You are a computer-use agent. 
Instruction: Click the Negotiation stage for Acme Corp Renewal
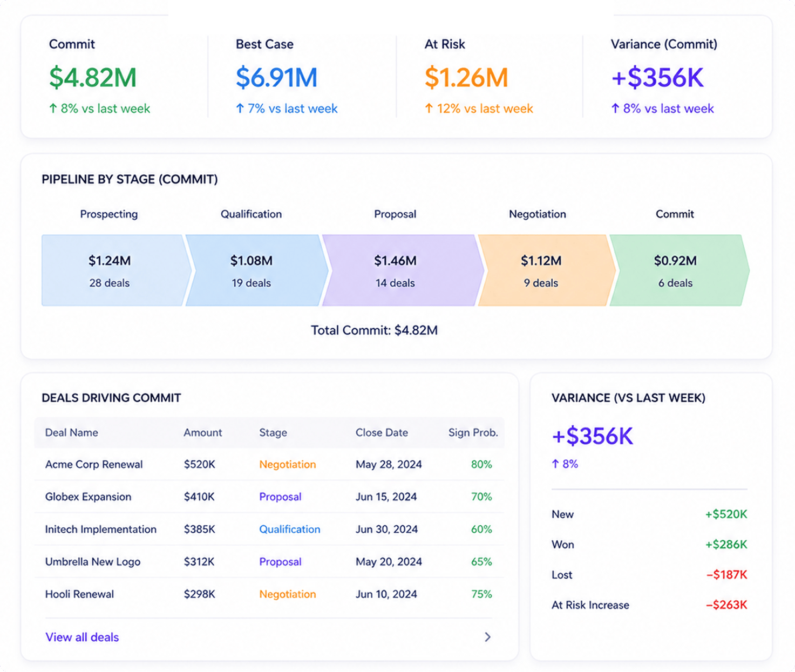(288, 464)
